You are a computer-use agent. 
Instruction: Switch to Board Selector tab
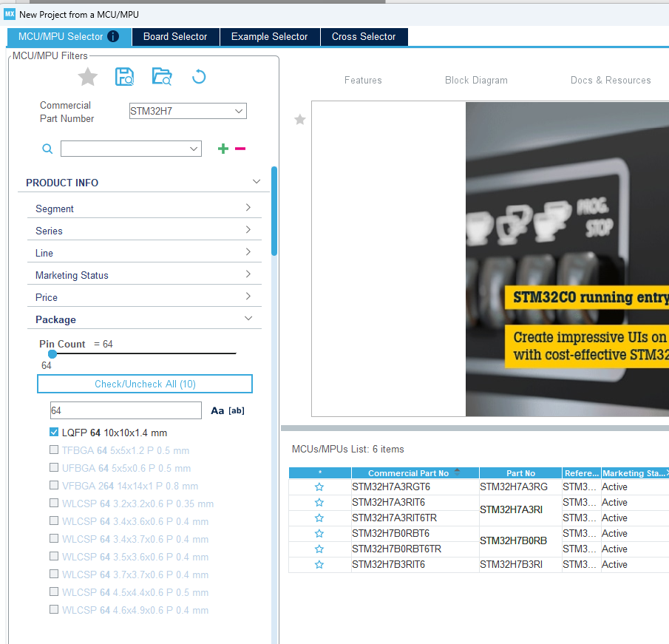point(175,37)
